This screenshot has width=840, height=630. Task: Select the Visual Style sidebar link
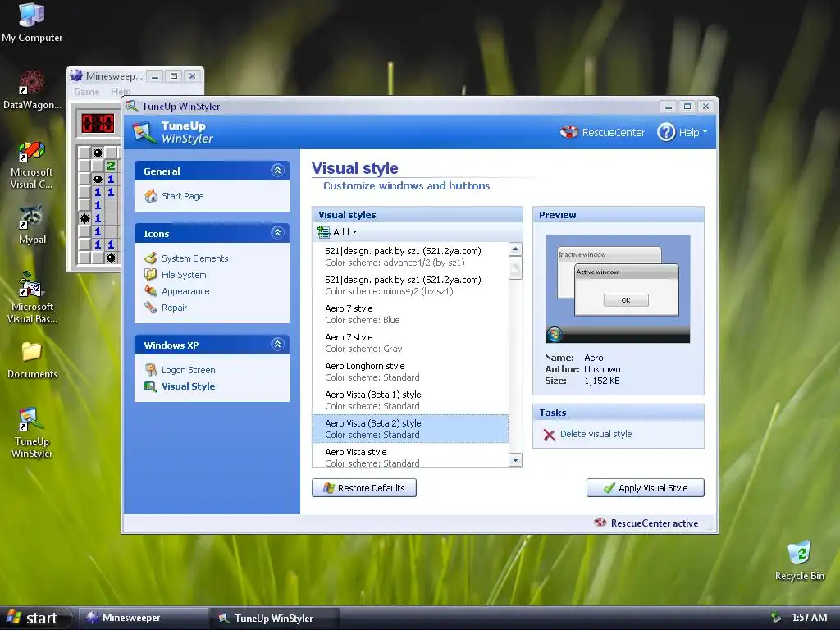pyautogui.click(x=188, y=386)
